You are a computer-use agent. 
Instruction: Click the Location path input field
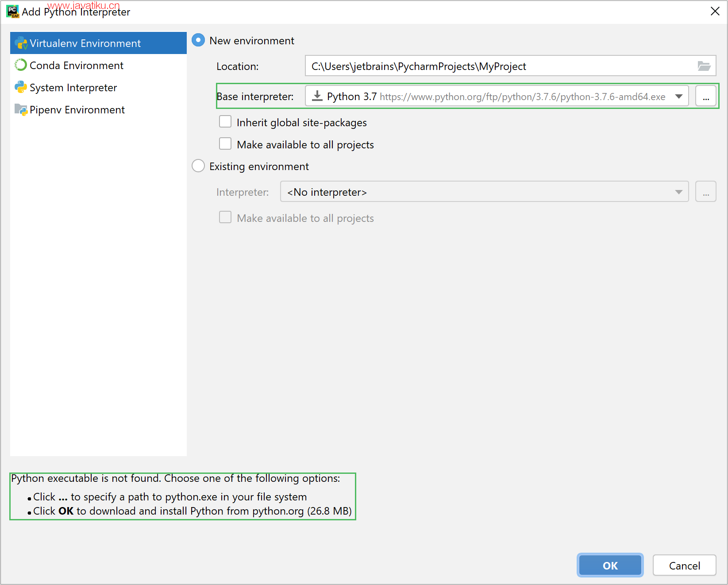511,66
